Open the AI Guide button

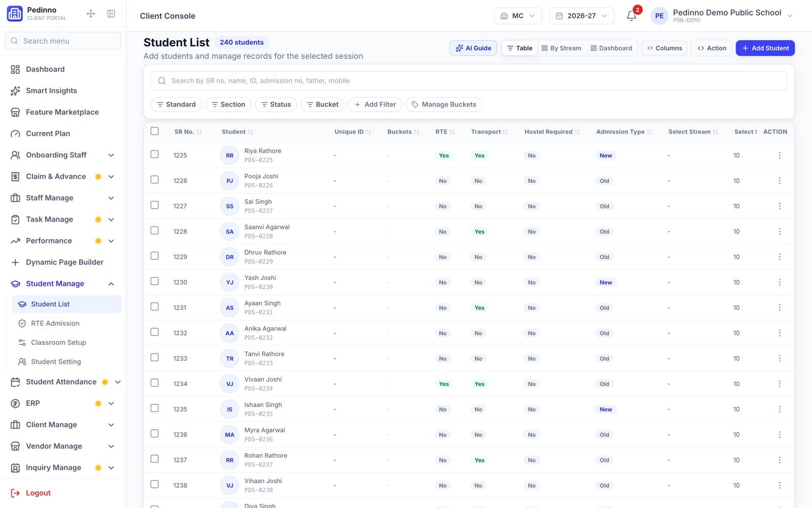coord(473,48)
